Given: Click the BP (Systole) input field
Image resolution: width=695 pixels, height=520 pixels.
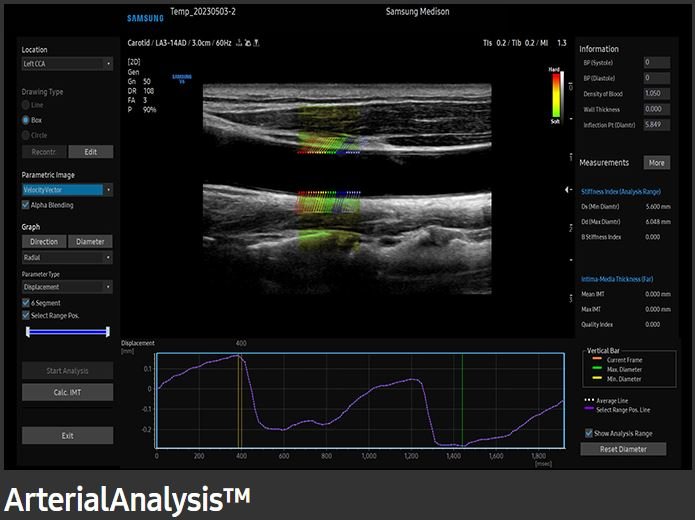Looking at the screenshot, I should click(656, 63).
